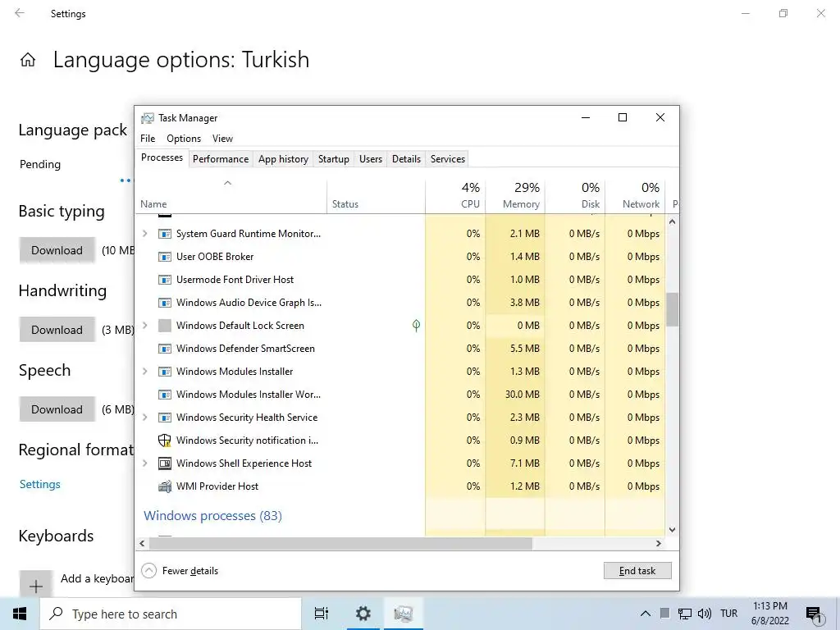Download the Speech feature
Image resolution: width=840 pixels, height=630 pixels.
(x=57, y=409)
